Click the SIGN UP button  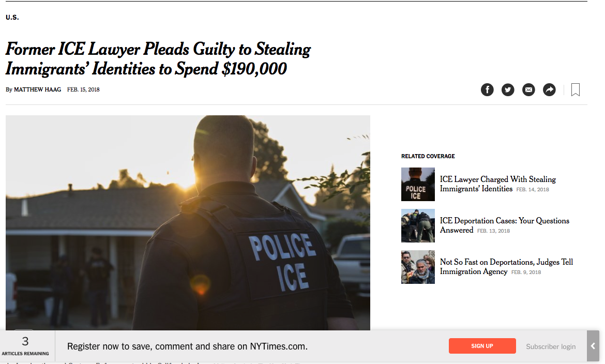pyautogui.click(x=482, y=346)
